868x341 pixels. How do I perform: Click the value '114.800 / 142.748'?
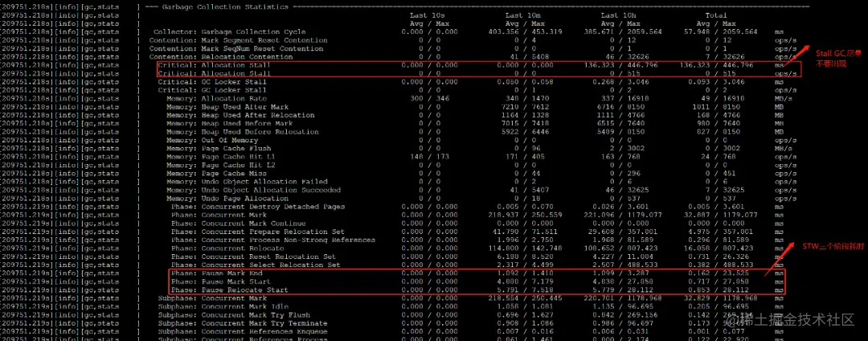click(526, 248)
